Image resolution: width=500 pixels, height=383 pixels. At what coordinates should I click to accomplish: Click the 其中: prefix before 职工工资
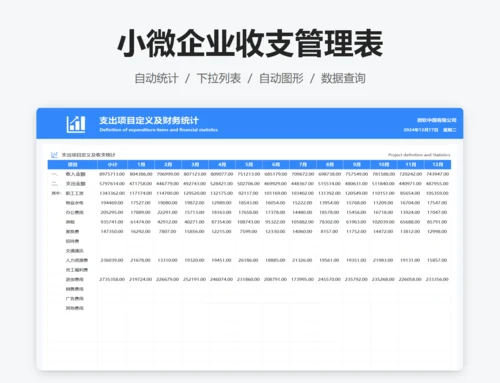click(x=56, y=193)
